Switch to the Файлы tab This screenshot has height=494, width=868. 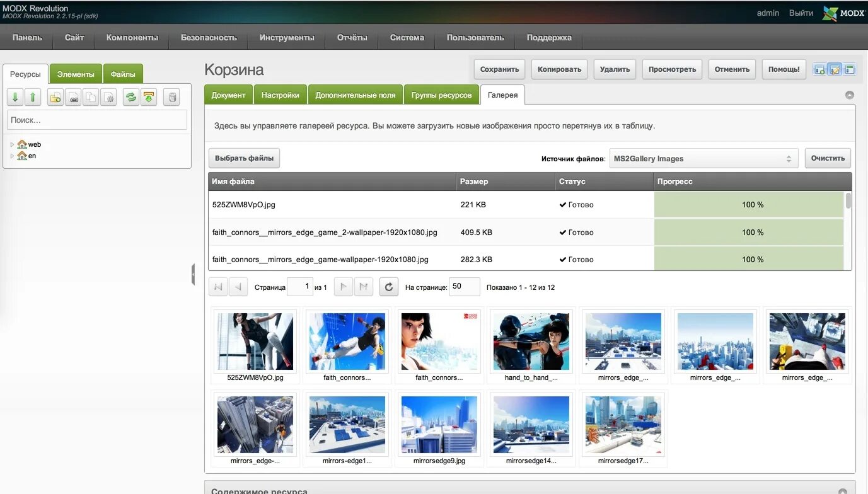click(x=123, y=74)
